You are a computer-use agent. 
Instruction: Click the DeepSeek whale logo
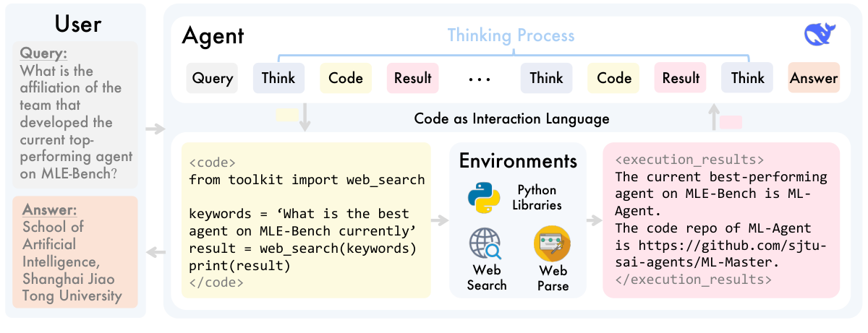(x=820, y=35)
